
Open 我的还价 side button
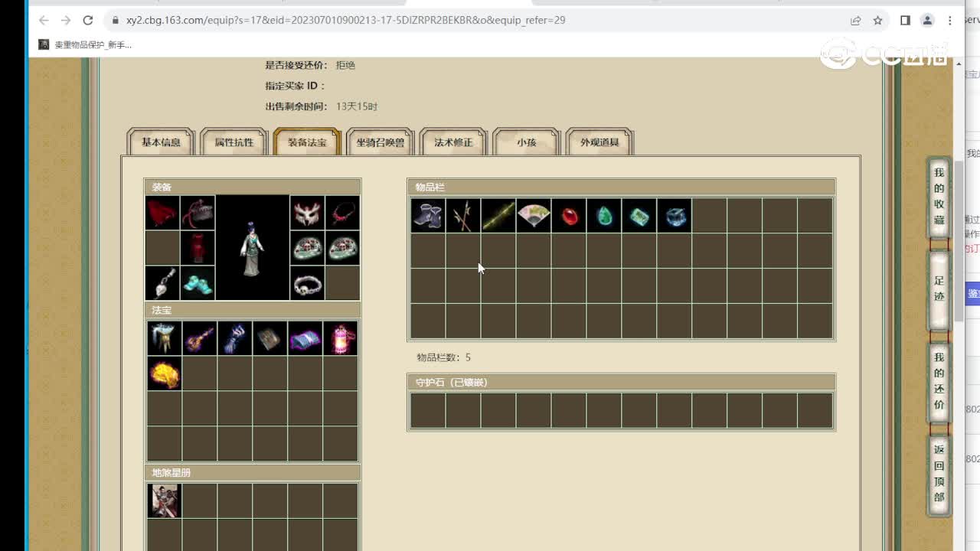coord(939,382)
